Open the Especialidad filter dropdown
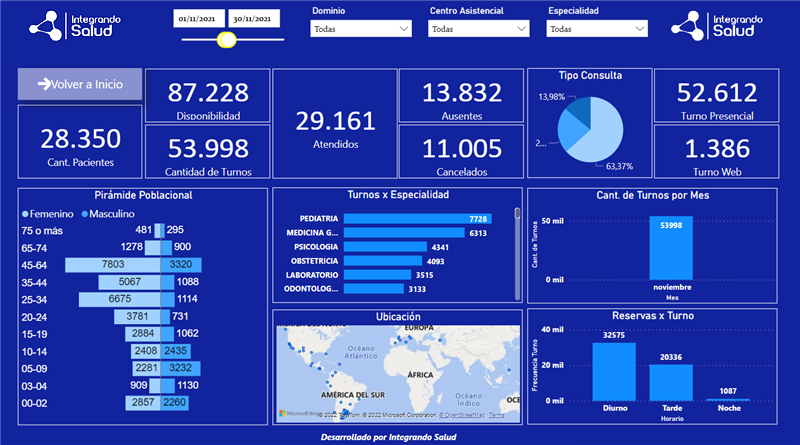Viewport: 800px width, 445px height. tap(596, 29)
